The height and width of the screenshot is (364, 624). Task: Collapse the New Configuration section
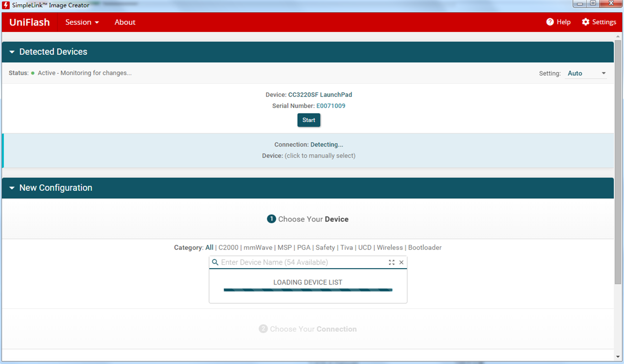click(12, 188)
